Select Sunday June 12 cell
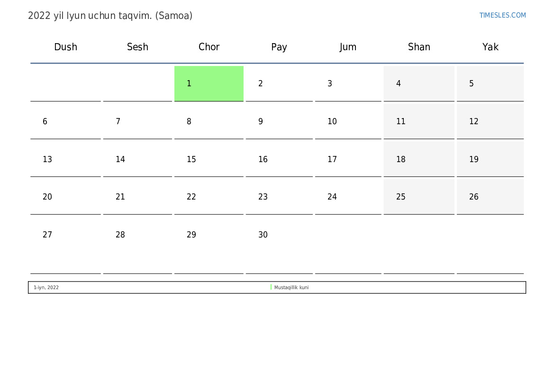 (x=490, y=121)
